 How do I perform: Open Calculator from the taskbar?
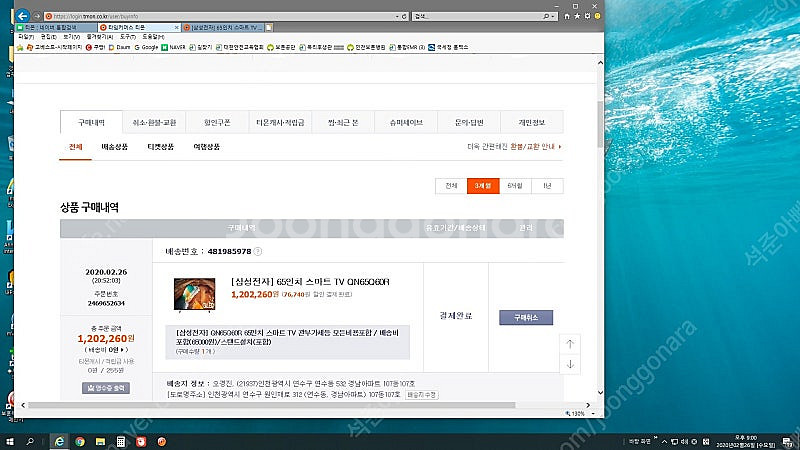(121, 441)
